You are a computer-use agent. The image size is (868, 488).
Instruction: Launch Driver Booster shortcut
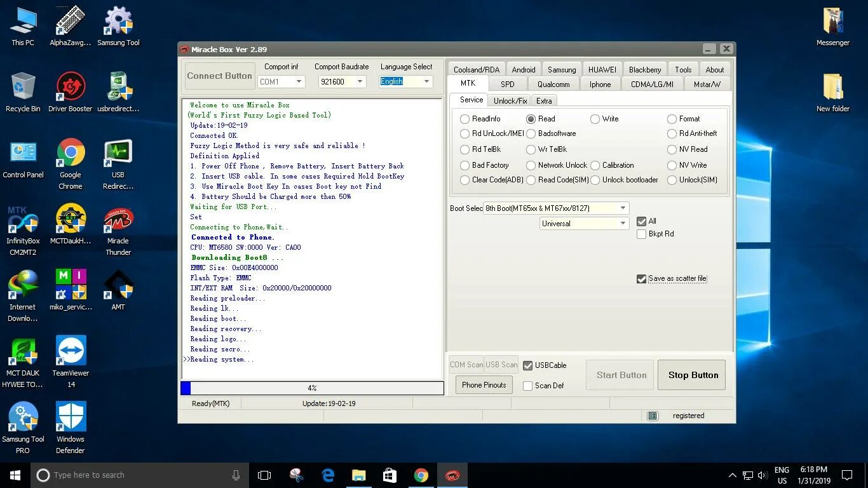pos(70,92)
